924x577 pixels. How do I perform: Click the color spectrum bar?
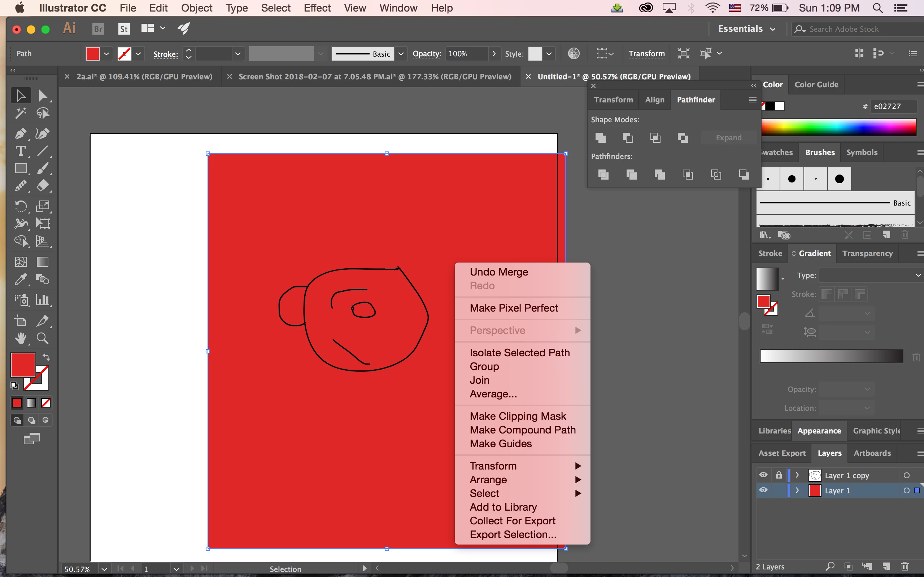coord(838,127)
